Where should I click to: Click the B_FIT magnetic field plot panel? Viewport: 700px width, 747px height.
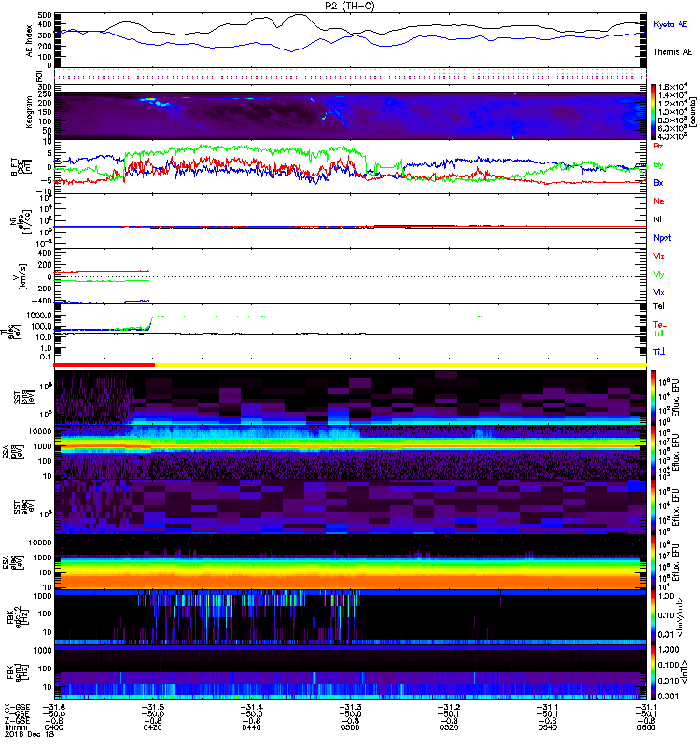coord(350,167)
